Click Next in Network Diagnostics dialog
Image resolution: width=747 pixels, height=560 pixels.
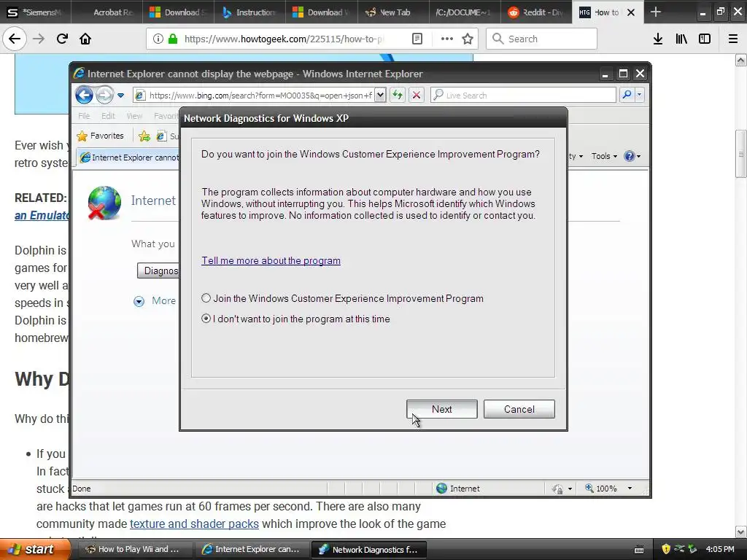coord(441,409)
